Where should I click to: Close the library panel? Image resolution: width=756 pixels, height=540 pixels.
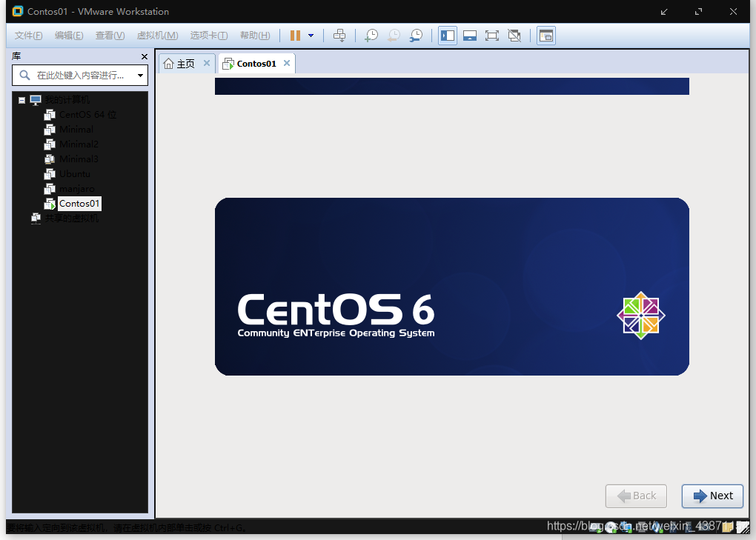point(145,56)
